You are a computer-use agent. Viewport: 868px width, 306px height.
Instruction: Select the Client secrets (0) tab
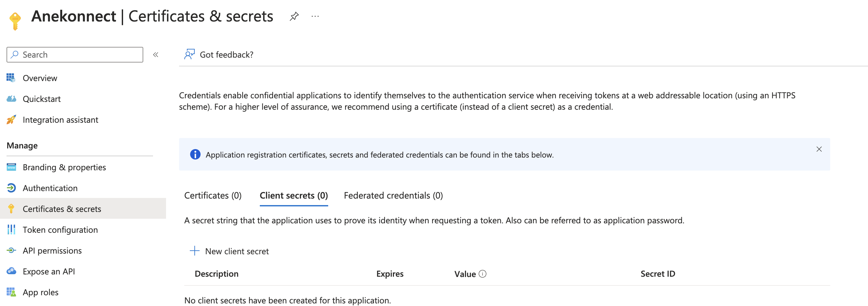(294, 195)
